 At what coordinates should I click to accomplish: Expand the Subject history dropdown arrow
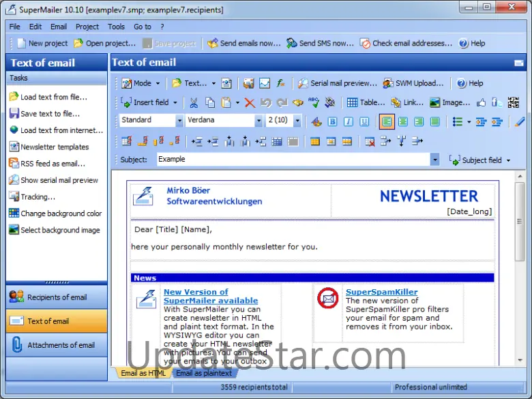[434, 159]
